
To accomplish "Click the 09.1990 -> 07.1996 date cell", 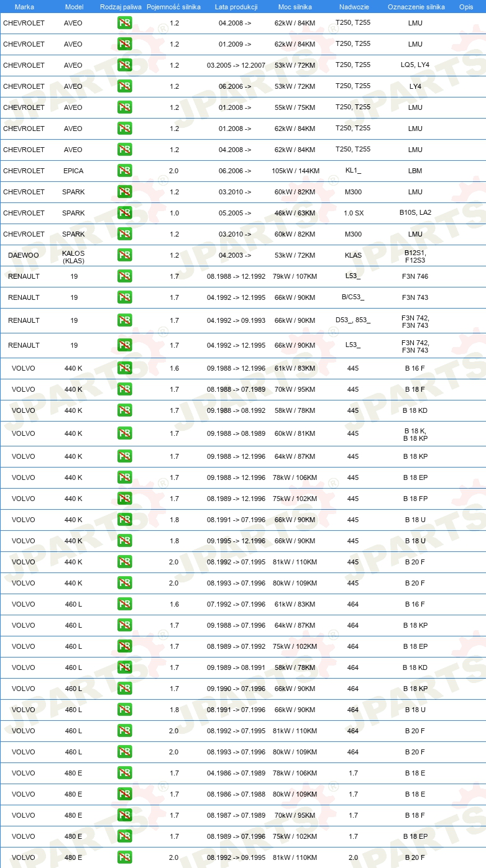I will coord(236,689).
